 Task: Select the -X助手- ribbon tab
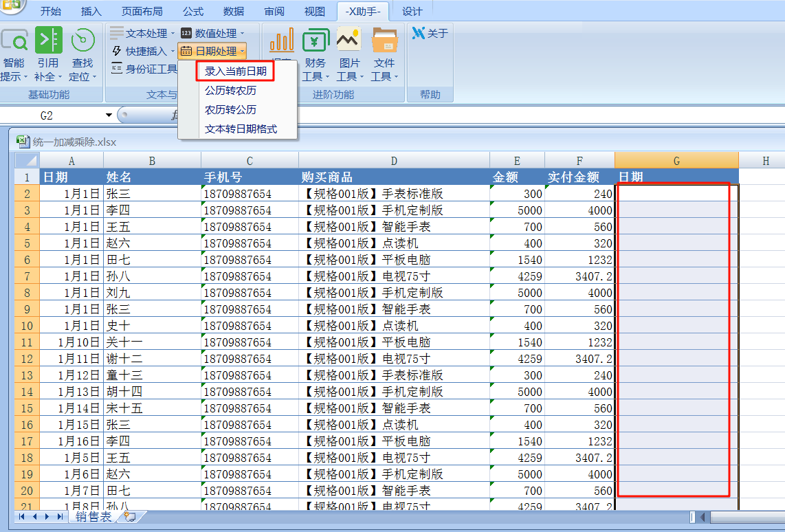click(x=363, y=11)
